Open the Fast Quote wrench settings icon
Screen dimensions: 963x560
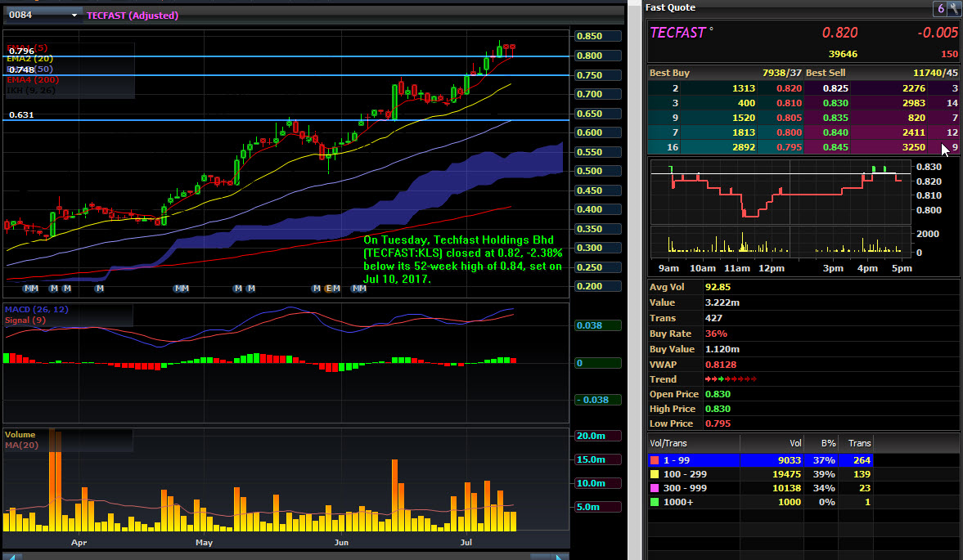point(954,8)
